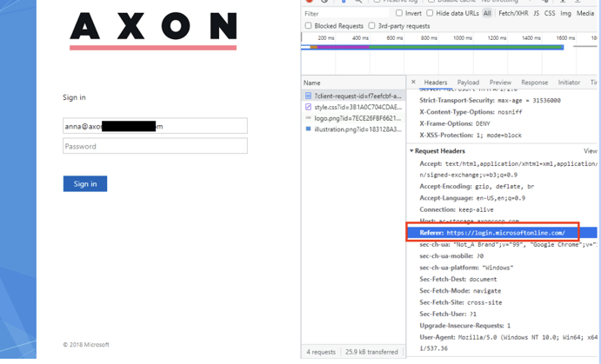The height and width of the screenshot is (364, 601).
Task: Select the illustration.png?id=183128A3 request
Action: 353,129
